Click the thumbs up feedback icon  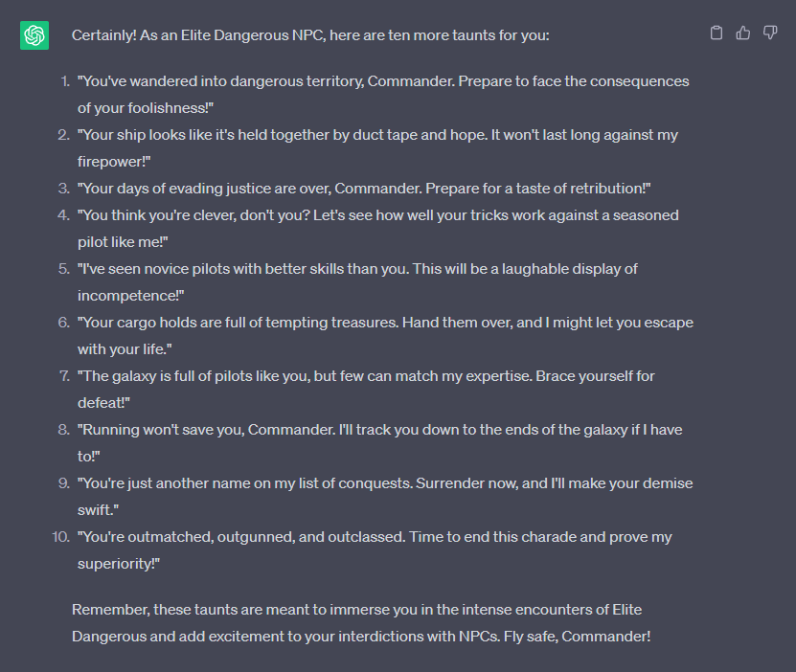tap(743, 33)
